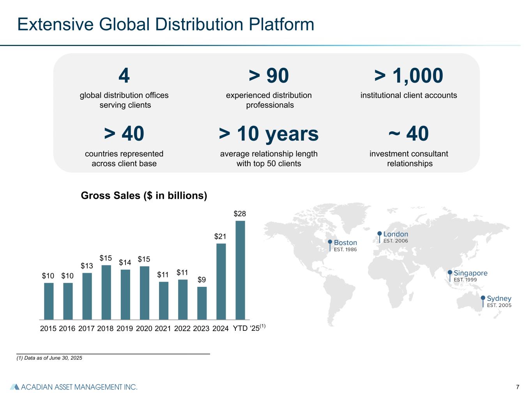Screen dimensions: 532x399
Task: Click the '> 1,000' institutional accounts figure
Action: coord(408,76)
